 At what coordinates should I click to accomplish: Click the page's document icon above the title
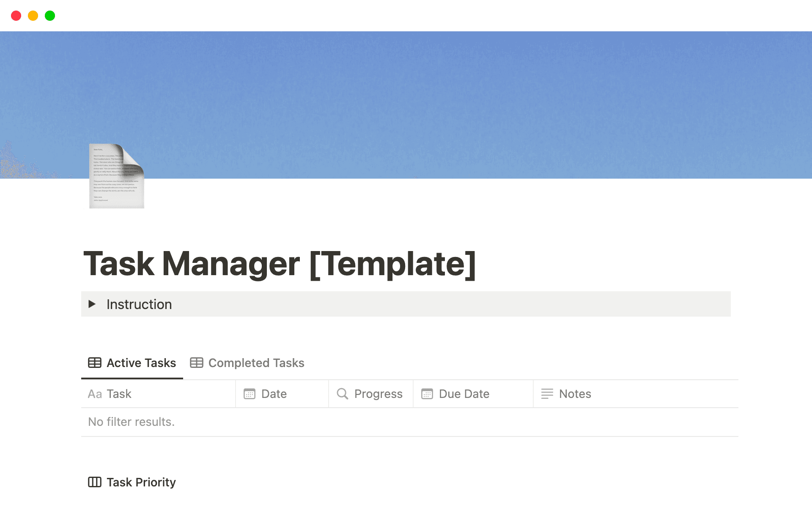click(116, 177)
